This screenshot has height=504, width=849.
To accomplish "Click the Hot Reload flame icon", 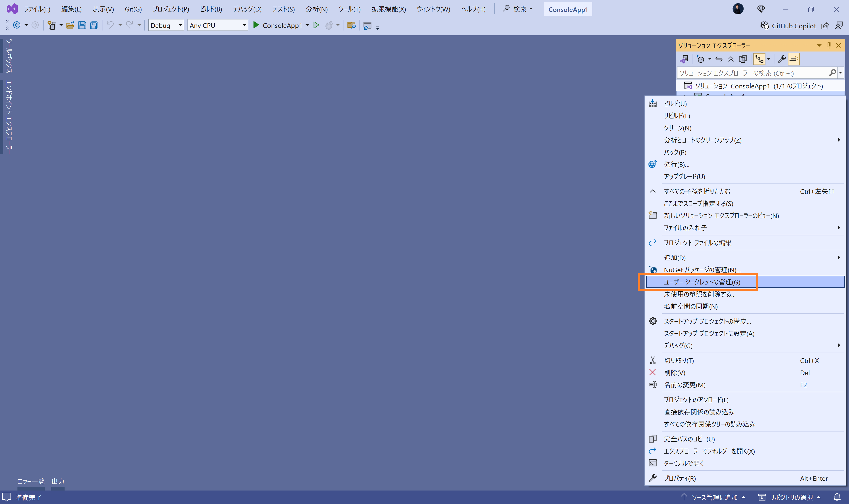I will click(x=329, y=25).
